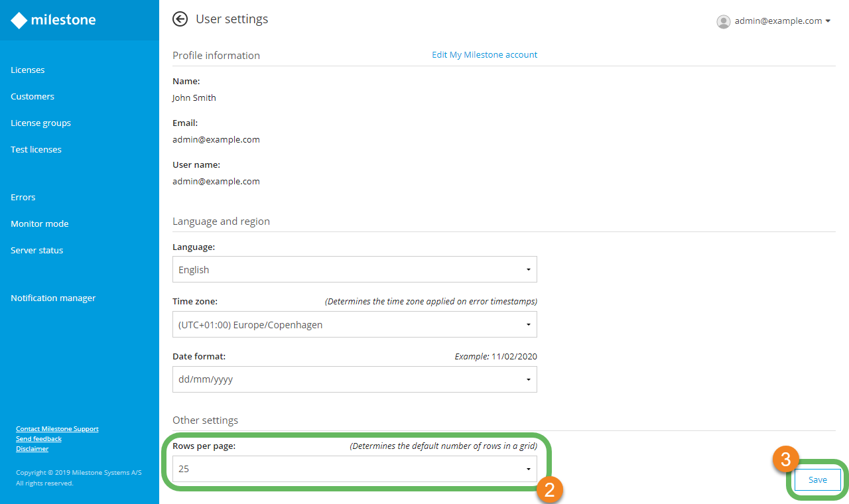Open Notification manager

pyautogui.click(x=53, y=298)
